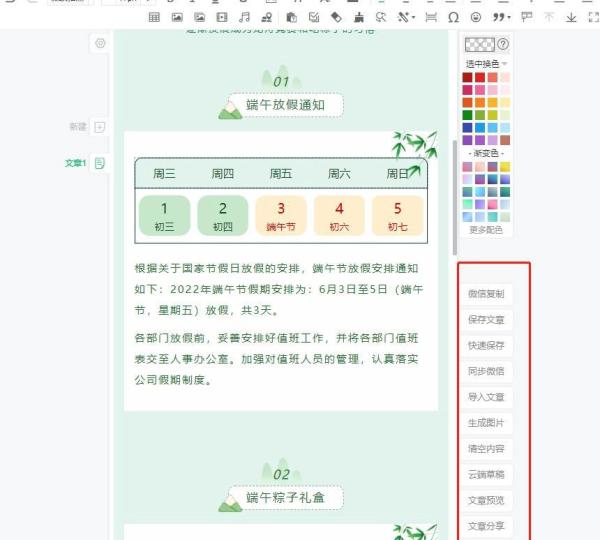Choose 文章预览 in the side menu
Screen dimensions: 600x540
click(x=487, y=500)
